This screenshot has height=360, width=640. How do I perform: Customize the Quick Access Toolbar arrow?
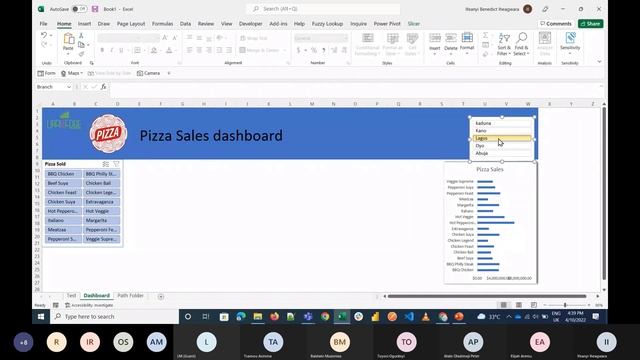click(169, 73)
